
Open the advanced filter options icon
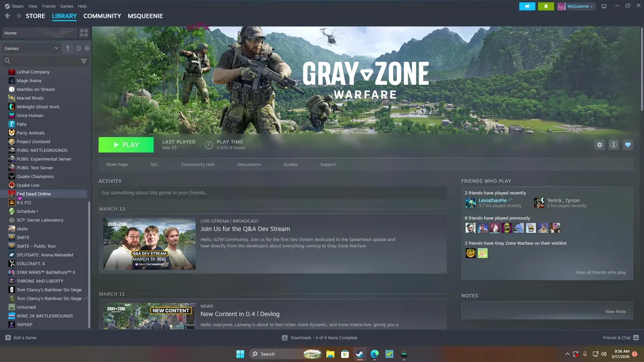[x=84, y=61]
